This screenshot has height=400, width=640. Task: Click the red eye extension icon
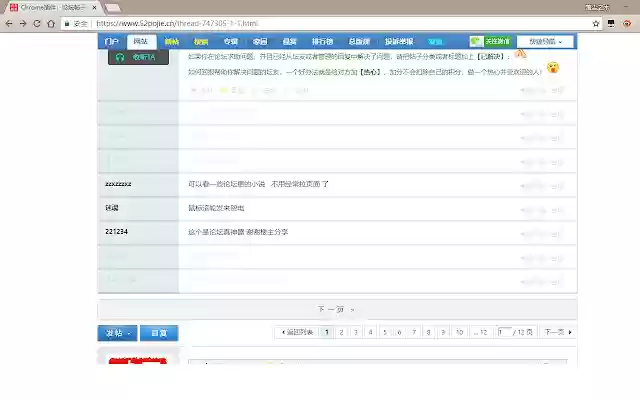click(x=627, y=24)
